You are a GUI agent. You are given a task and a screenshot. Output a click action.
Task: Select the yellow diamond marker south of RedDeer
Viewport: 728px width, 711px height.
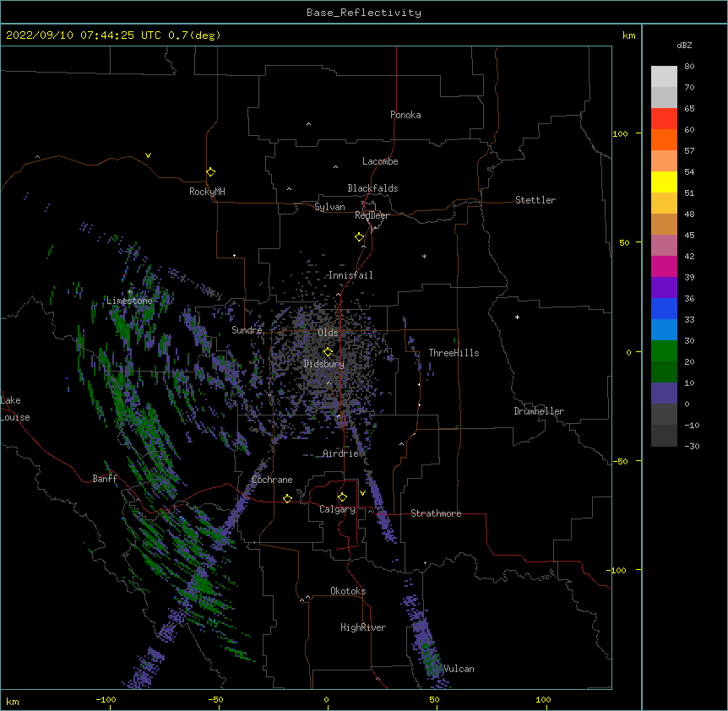click(359, 237)
